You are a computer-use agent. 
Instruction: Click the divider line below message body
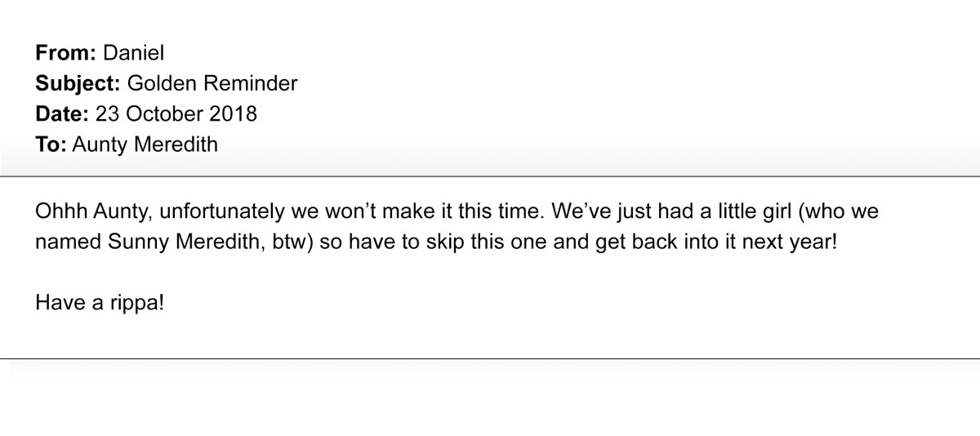pyautogui.click(x=490, y=358)
